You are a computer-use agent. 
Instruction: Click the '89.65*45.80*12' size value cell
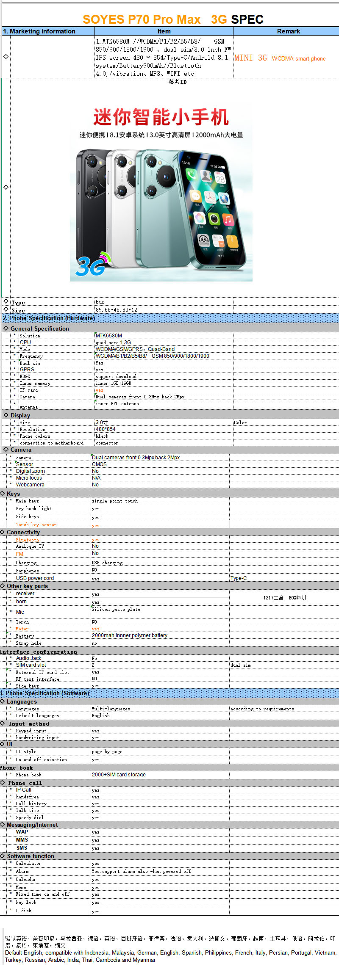(x=164, y=310)
